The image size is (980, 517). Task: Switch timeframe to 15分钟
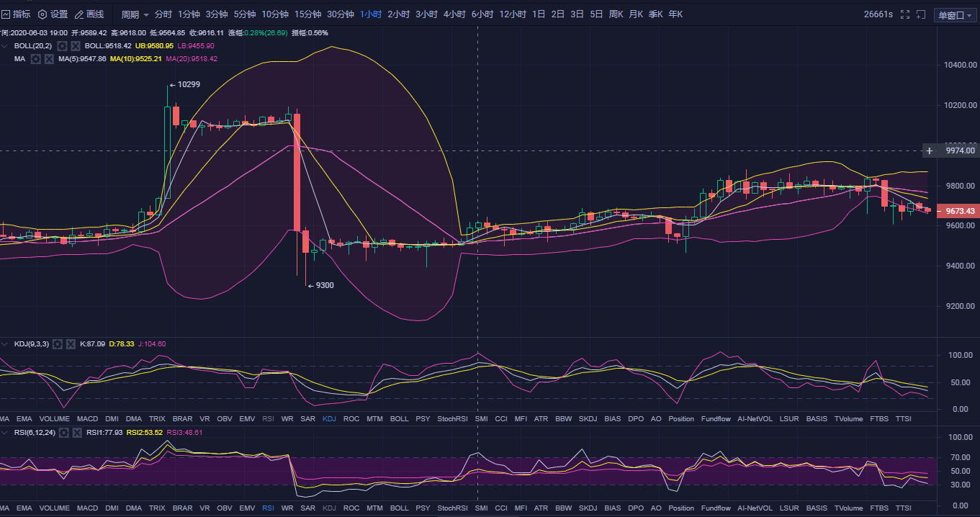(307, 14)
